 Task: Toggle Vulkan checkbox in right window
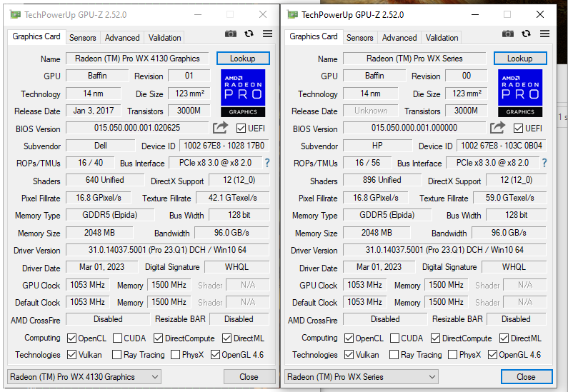tap(349, 354)
